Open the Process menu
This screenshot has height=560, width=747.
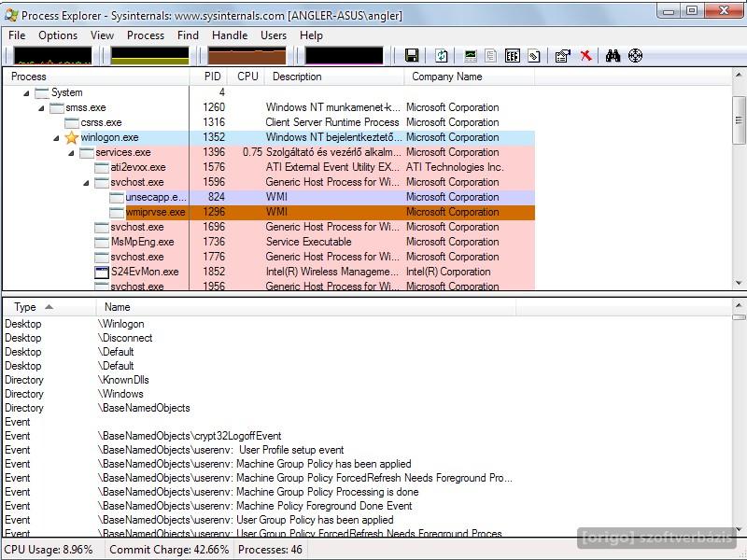click(146, 35)
